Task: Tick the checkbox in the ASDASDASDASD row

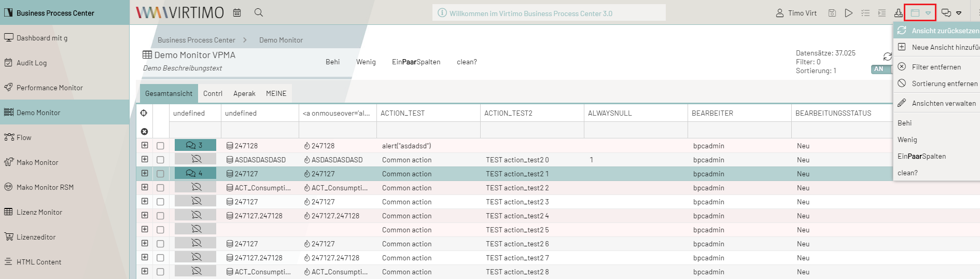Action: (x=160, y=160)
